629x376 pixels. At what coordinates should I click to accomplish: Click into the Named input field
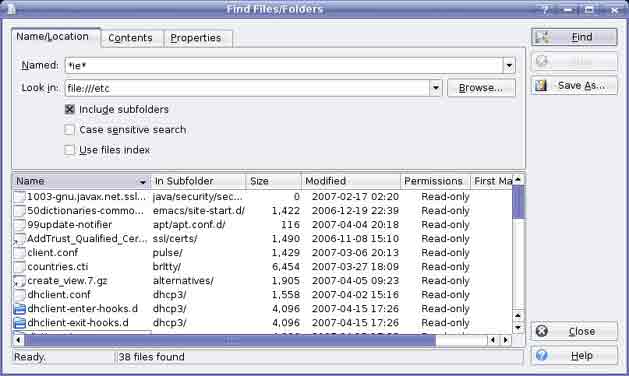tap(284, 65)
